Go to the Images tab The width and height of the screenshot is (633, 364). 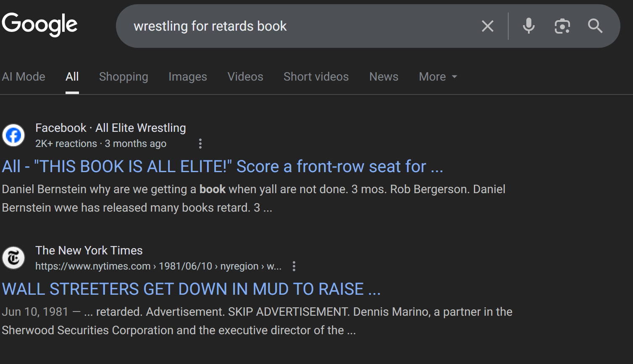pos(188,77)
